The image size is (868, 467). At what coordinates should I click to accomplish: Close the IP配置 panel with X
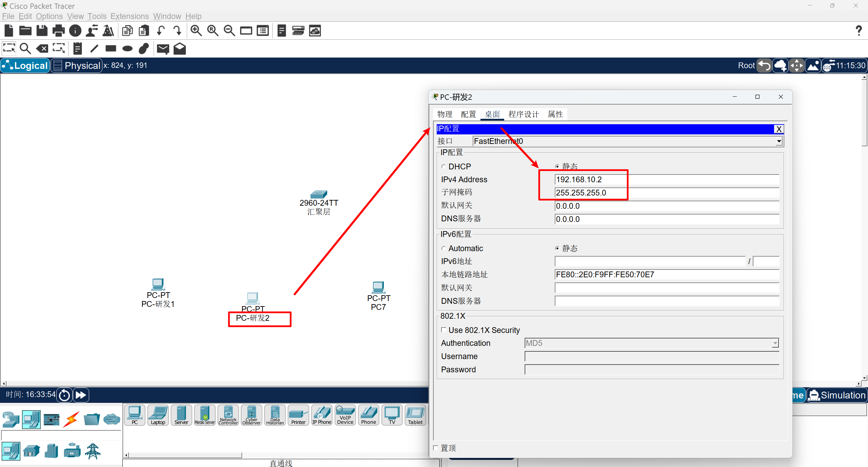(x=779, y=129)
